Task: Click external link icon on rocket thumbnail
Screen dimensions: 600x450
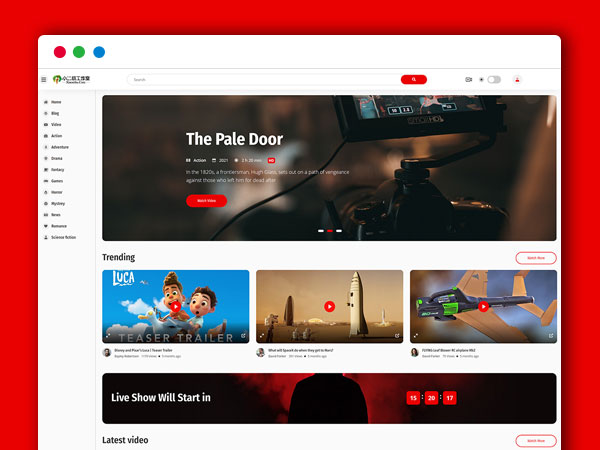Action: coord(397,336)
